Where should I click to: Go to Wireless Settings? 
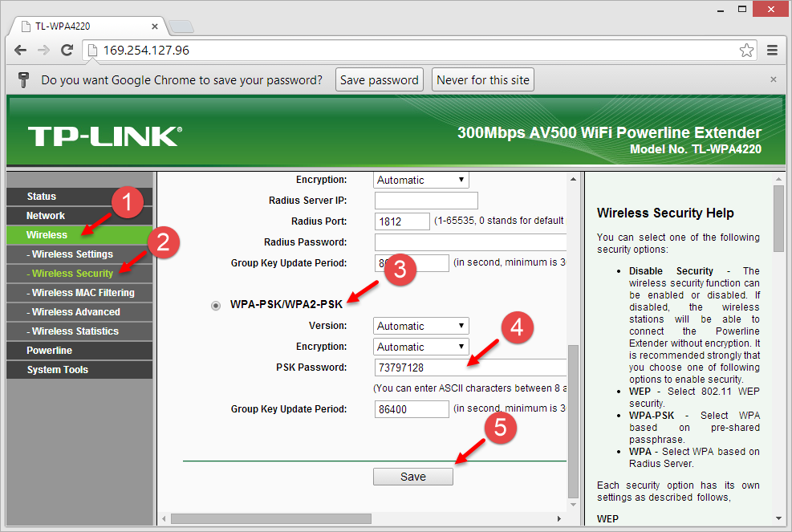(79, 254)
